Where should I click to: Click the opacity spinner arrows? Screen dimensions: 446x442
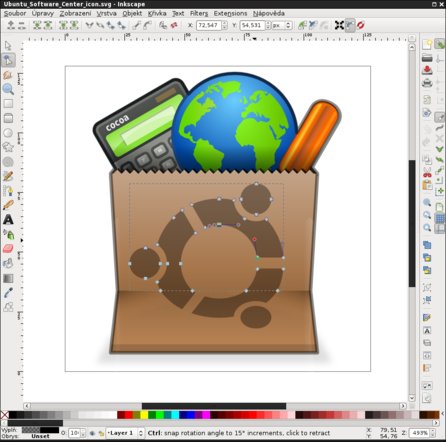point(83,433)
